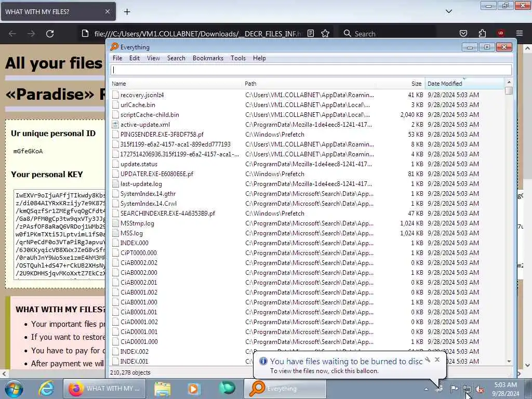
Task: Select file SystemIndex.14.Crwl
Action: [x=148, y=204]
